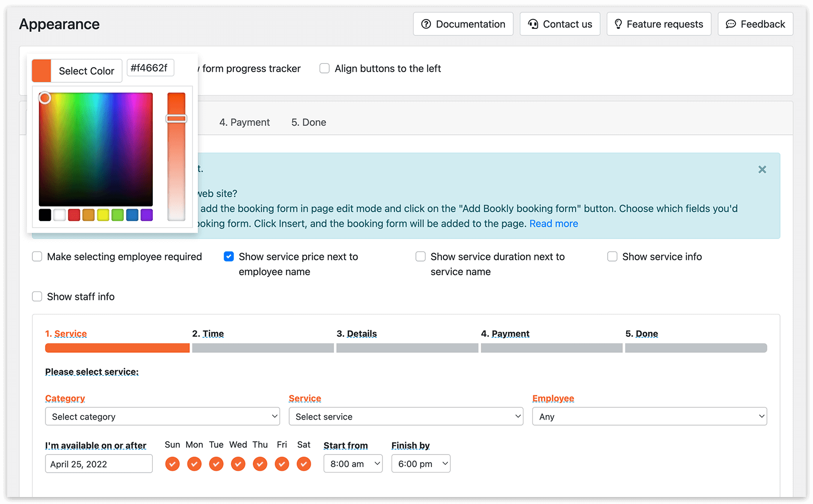Pick the black palette swatch

pyautogui.click(x=45, y=215)
